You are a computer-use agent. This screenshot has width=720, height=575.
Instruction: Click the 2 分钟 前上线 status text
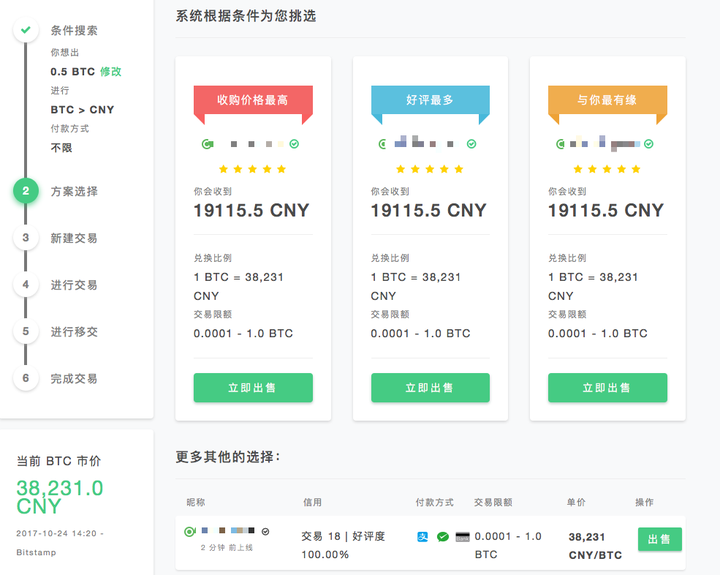(226, 547)
